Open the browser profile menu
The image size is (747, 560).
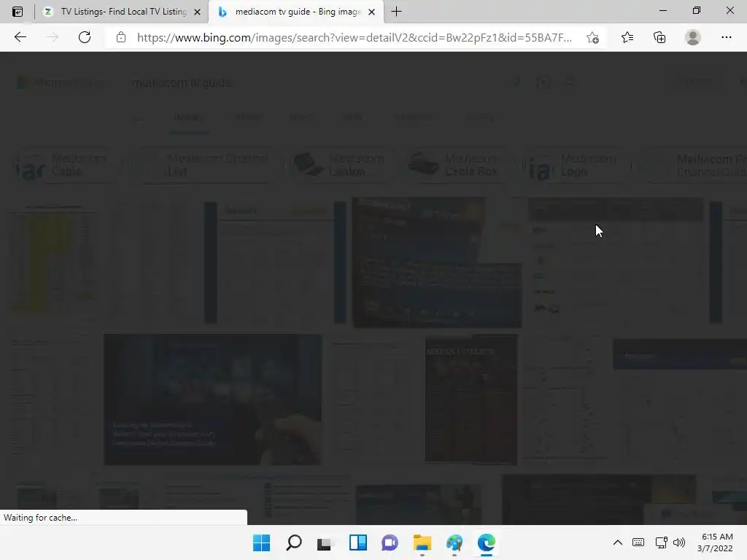pyautogui.click(x=693, y=37)
